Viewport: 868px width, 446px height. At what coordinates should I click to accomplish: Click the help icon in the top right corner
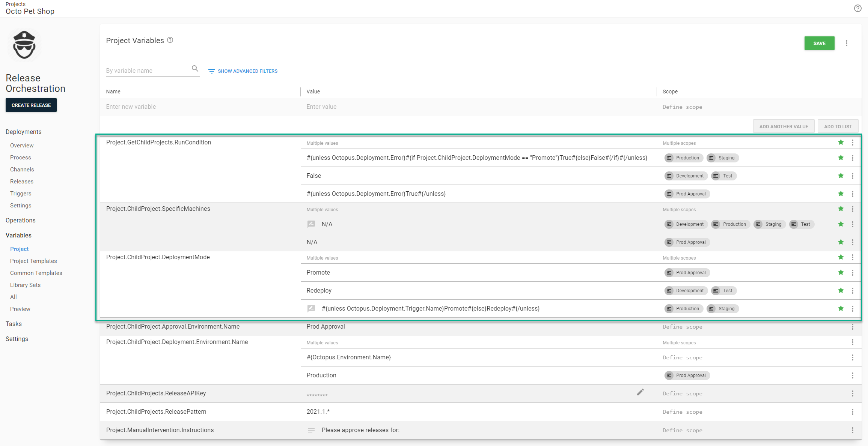858,8
